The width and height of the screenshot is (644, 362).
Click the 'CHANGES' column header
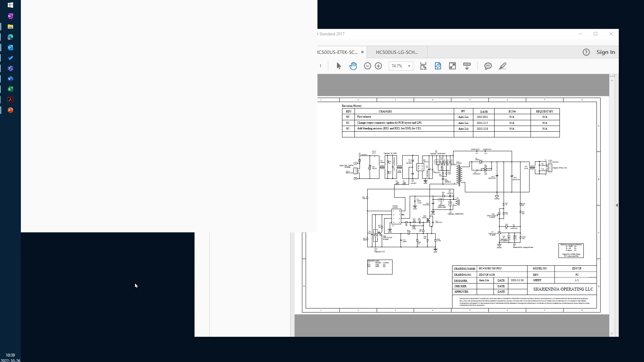(385, 111)
